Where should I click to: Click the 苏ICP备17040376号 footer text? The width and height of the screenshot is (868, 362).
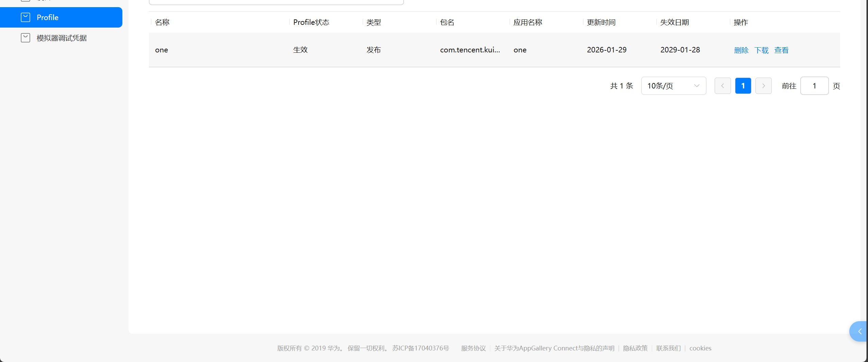[421, 348]
